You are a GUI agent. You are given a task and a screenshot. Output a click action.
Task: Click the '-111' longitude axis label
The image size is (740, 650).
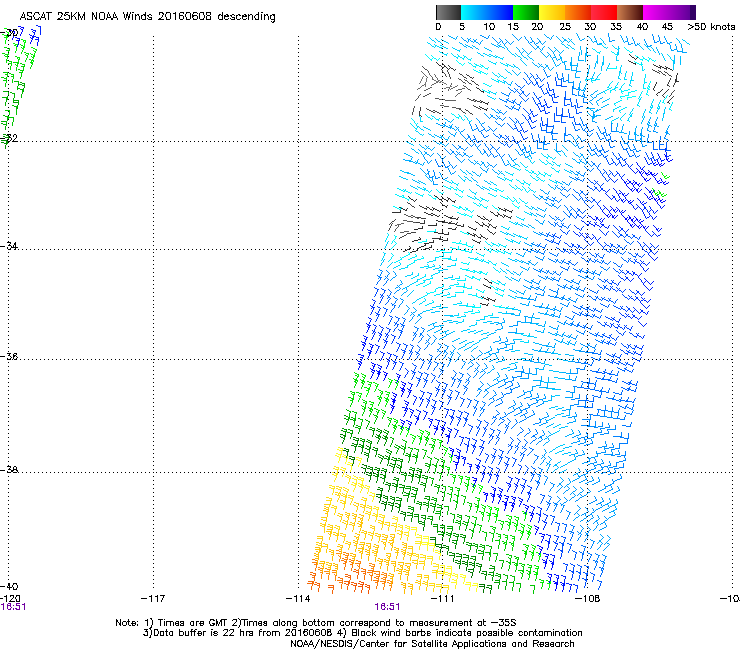(x=442, y=599)
